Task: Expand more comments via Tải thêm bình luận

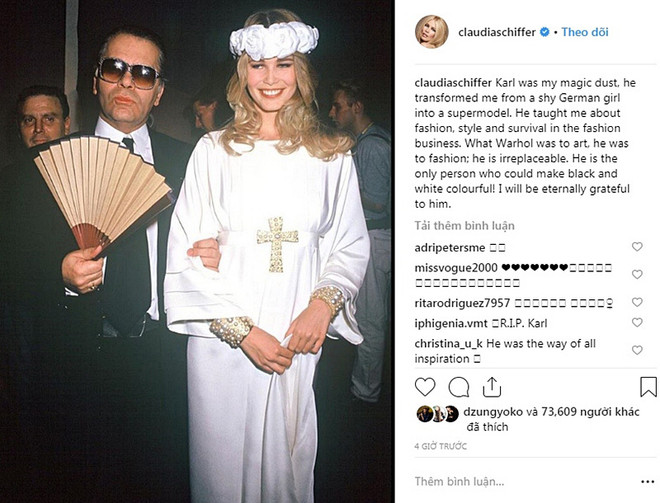Action: point(464,226)
